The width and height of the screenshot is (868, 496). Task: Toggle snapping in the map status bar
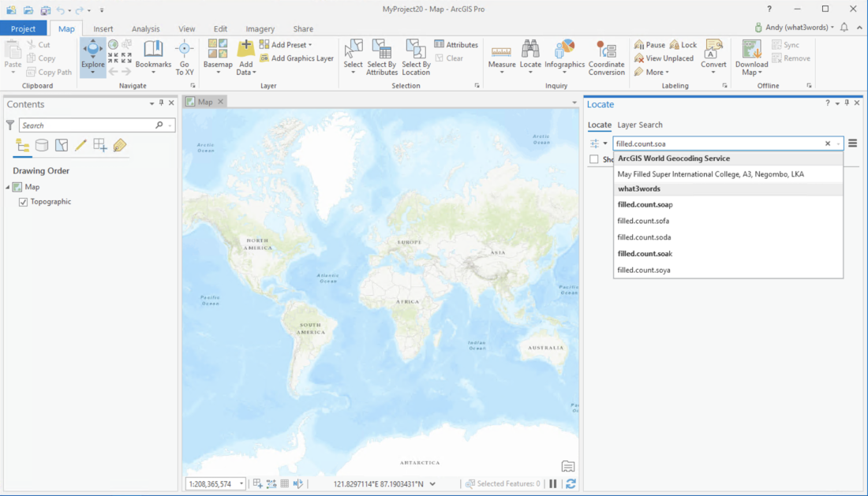[257, 484]
